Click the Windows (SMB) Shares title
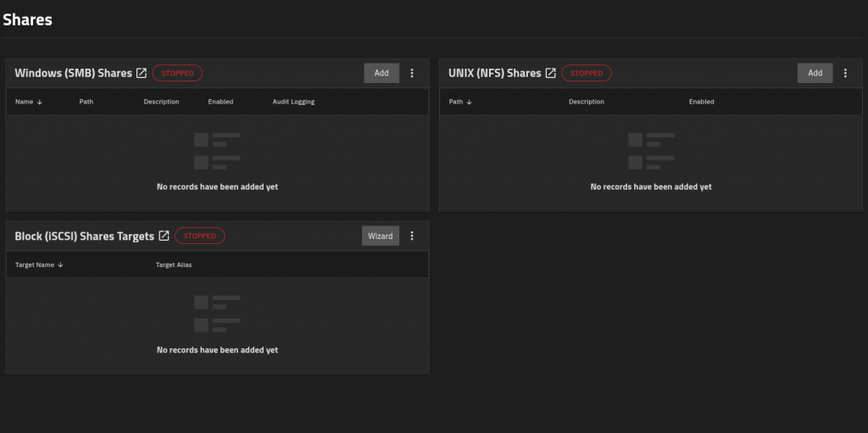868x433 pixels. (73, 73)
